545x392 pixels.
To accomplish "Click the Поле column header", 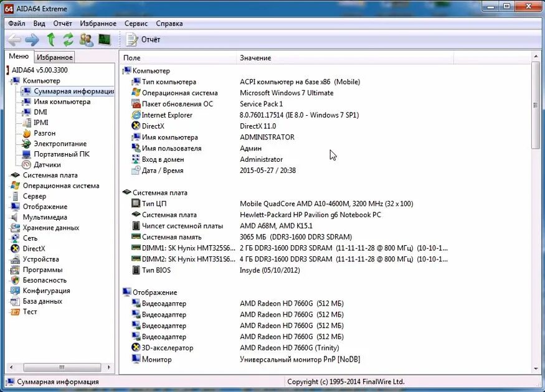I will (178, 58).
